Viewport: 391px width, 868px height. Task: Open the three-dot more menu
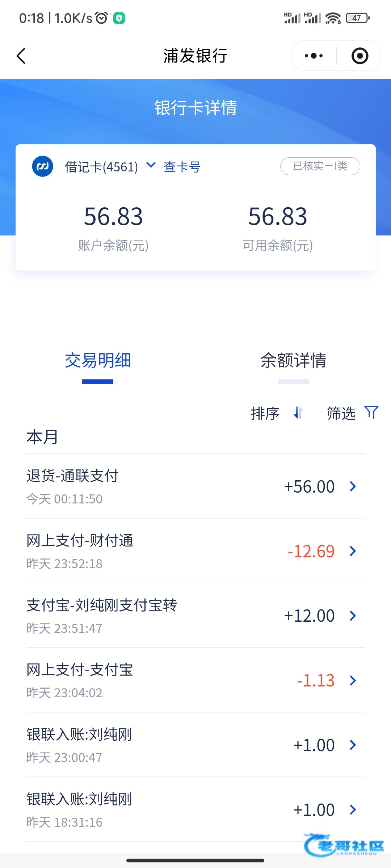pyautogui.click(x=314, y=56)
